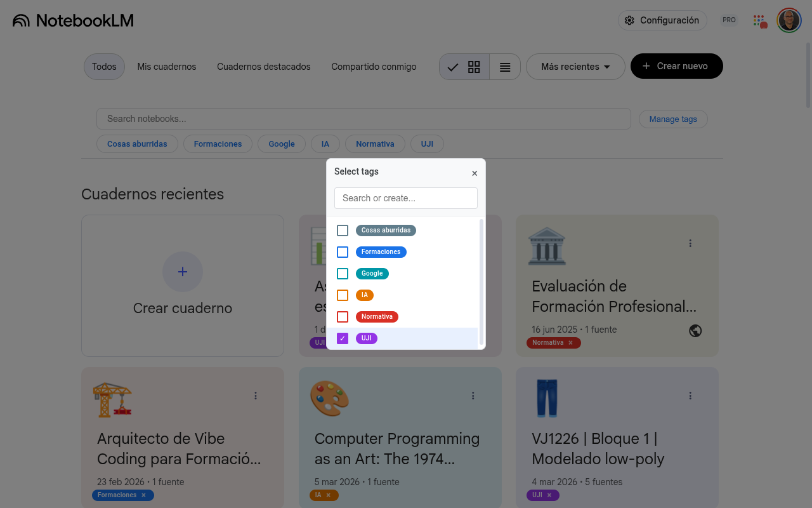The image size is (812, 508).
Task: Open the Más recientes sort dropdown
Action: click(x=575, y=67)
